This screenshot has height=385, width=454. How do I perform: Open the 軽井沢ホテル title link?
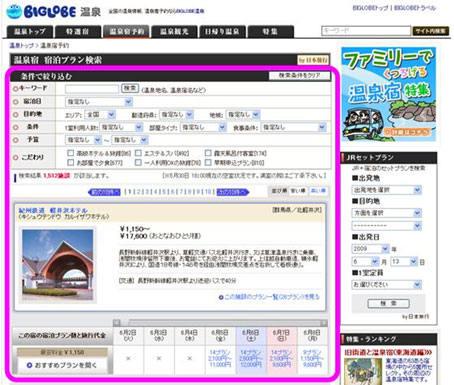tap(53, 210)
